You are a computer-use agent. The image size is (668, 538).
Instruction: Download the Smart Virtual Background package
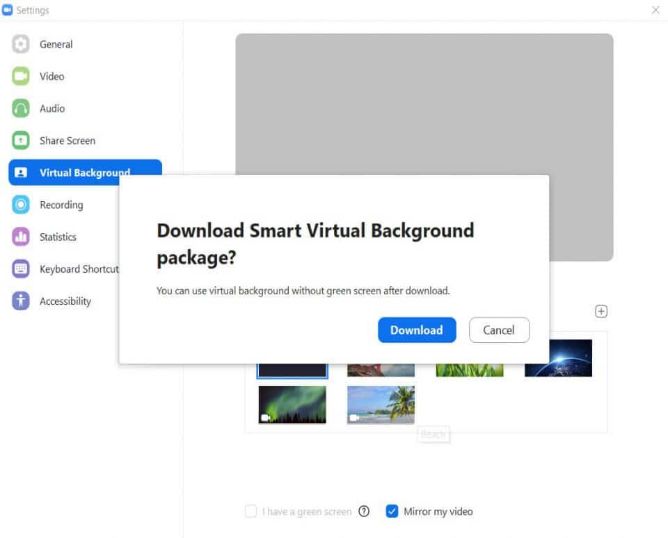click(417, 330)
